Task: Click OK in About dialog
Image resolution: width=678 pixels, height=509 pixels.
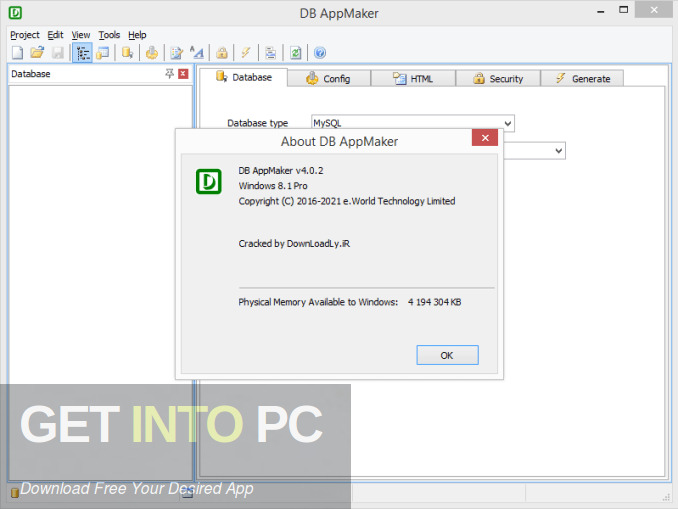Action: pyautogui.click(x=447, y=355)
